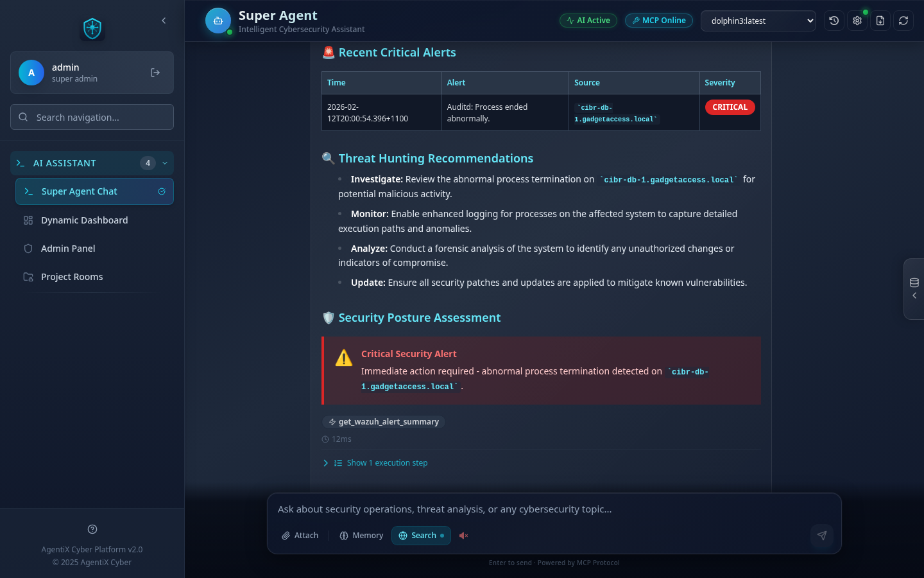Open the database panel on the right edge
Viewport: 924px width, 578px height.
pos(914,282)
